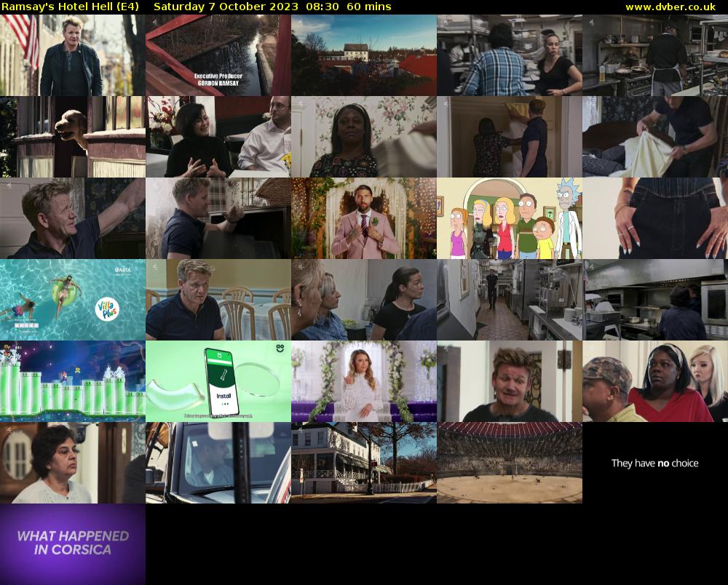Select the two people at doorway thumbnail
The image size is (728, 585).
pyautogui.click(x=510, y=137)
